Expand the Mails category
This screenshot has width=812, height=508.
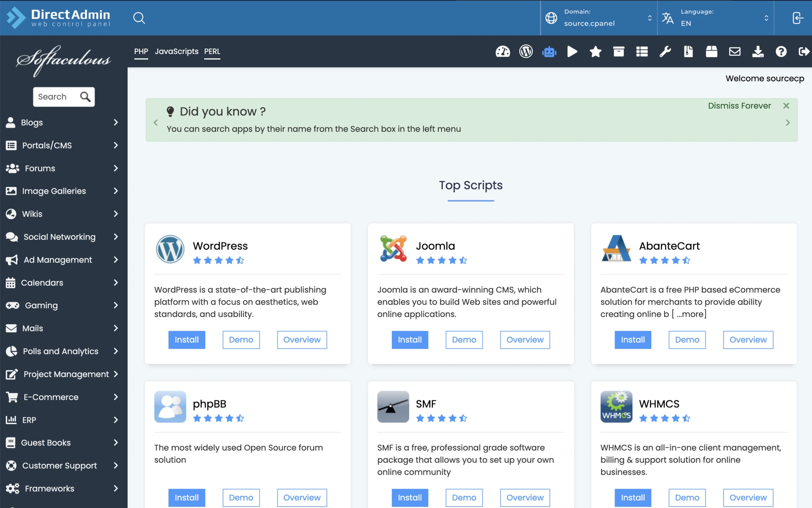[x=63, y=328]
